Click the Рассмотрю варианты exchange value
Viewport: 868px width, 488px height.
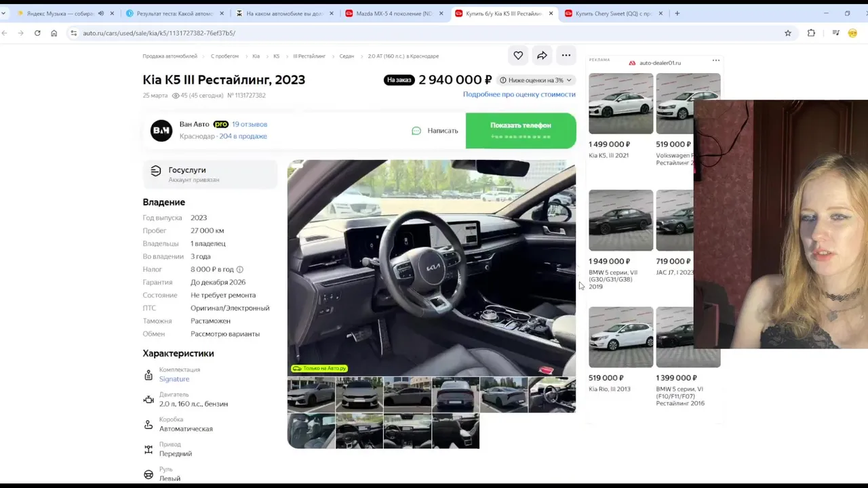(x=225, y=334)
